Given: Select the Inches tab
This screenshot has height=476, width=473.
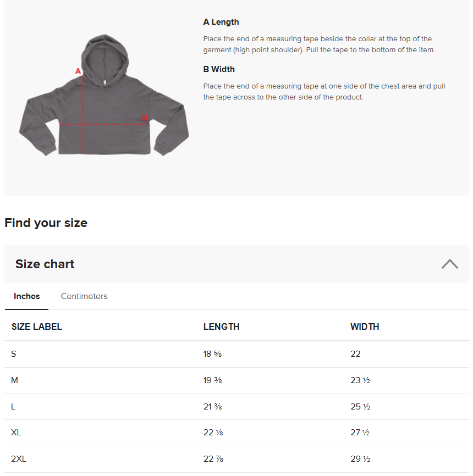Looking at the screenshot, I should pyautogui.click(x=26, y=296).
